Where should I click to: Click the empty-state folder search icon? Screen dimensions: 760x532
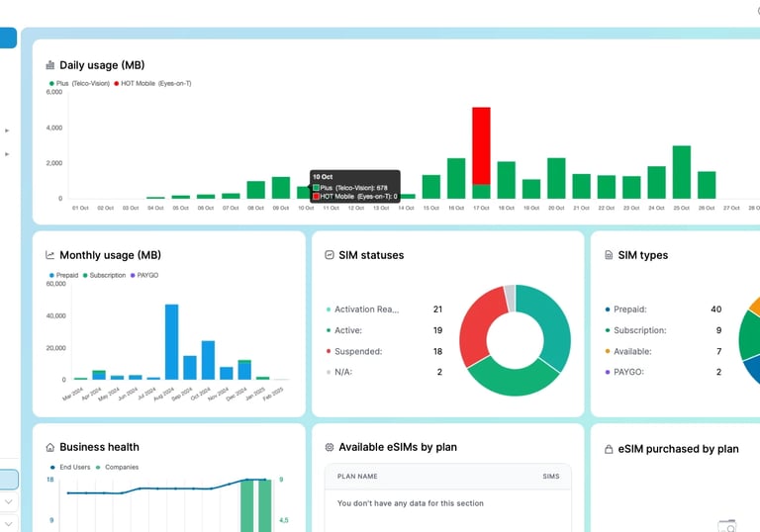(727, 526)
